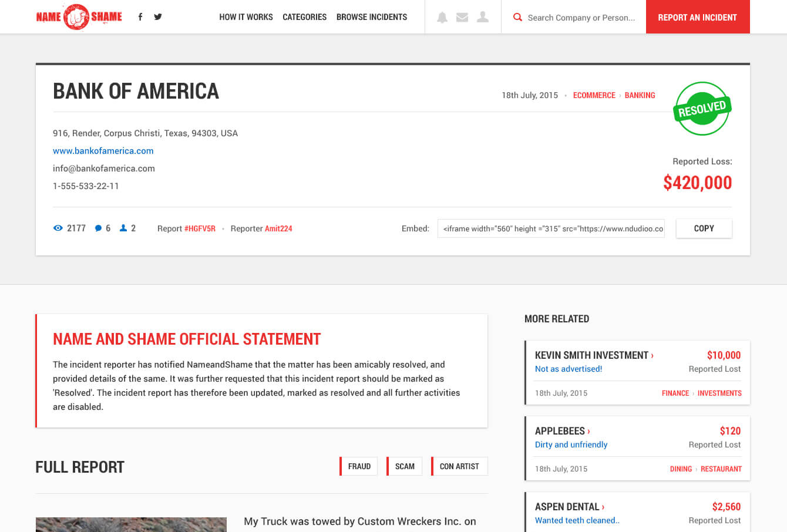Click the Name & Shame logo
Image resolution: width=787 pixels, height=532 pixels.
coord(79,16)
